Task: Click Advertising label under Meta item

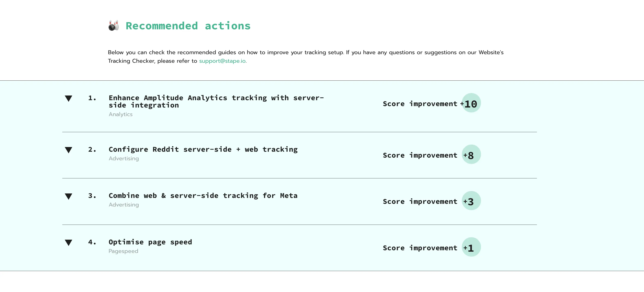Action: (x=124, y=205)
